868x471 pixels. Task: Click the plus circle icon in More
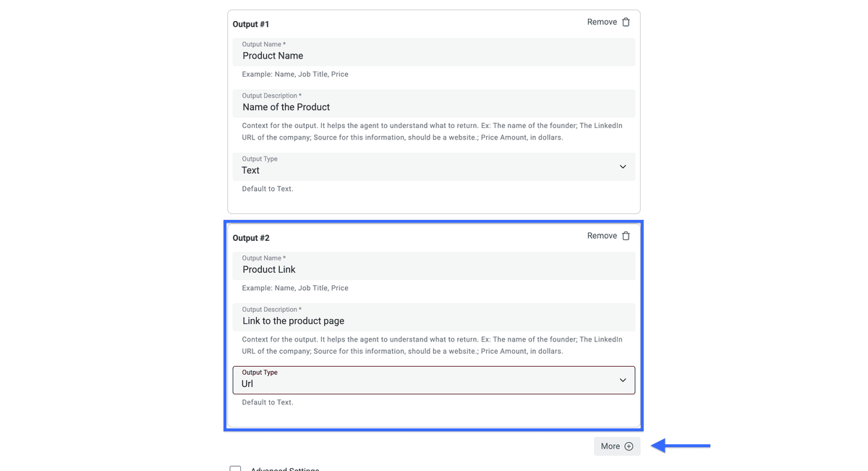tap(629, 446)
